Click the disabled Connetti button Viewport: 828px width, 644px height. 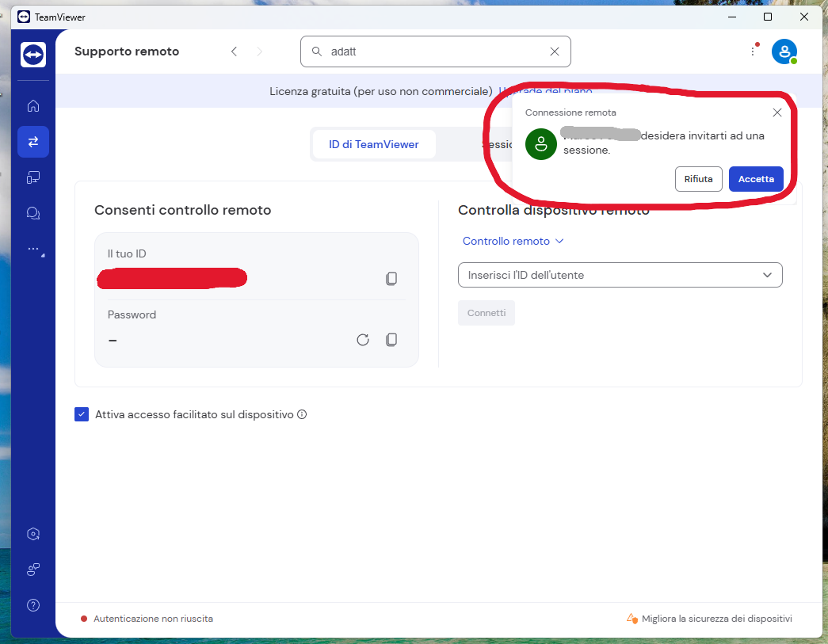(486, 313)
